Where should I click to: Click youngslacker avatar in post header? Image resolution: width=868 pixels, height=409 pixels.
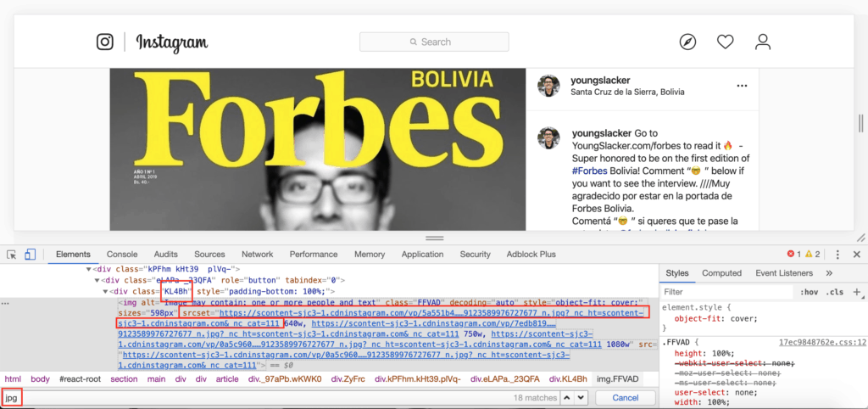548,86
